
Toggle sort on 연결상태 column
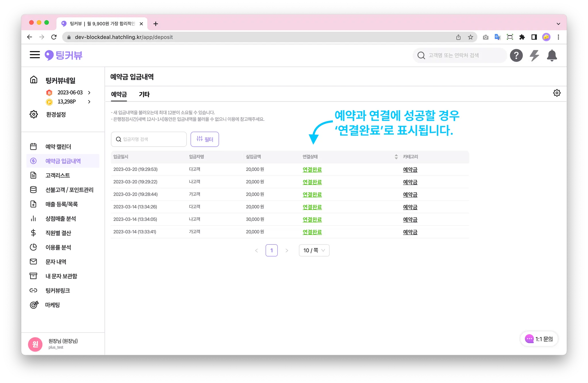[396, 157]
